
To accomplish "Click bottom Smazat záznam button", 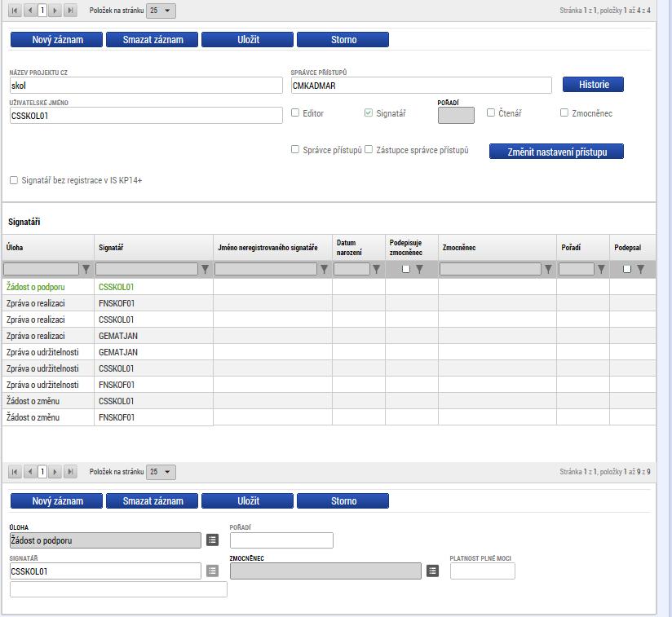I will pyautogui.click(x=153, y=501).
